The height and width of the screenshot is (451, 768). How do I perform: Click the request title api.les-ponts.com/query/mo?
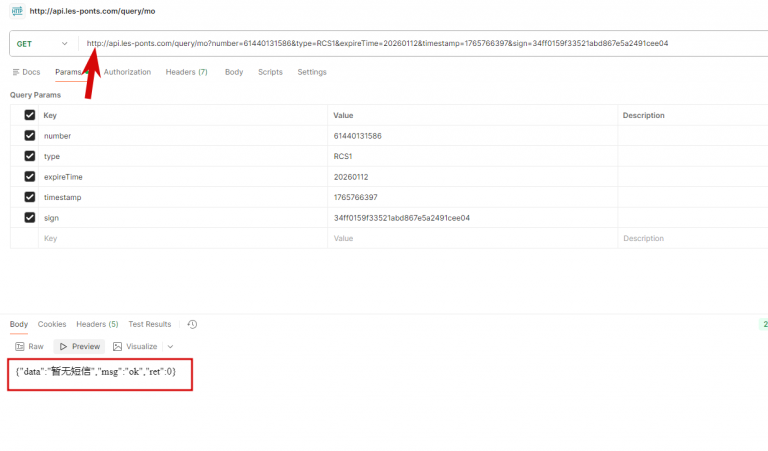pos(92,11)
